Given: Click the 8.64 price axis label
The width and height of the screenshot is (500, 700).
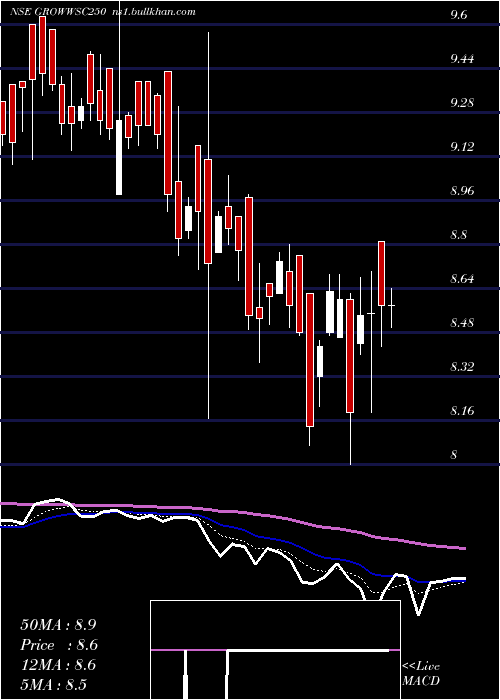Looking at the screenshot, I should [462, 279].
